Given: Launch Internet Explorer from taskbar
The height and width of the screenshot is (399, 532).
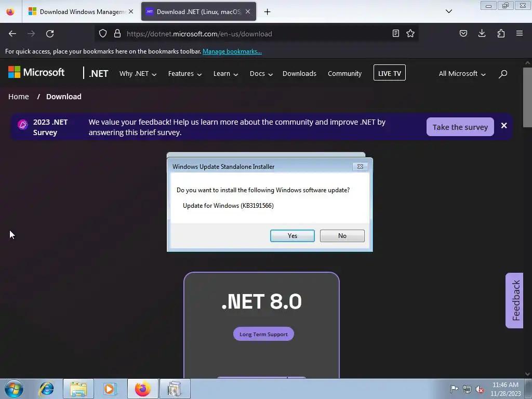Looking at the screenshot, I should (x=46, y=389).
